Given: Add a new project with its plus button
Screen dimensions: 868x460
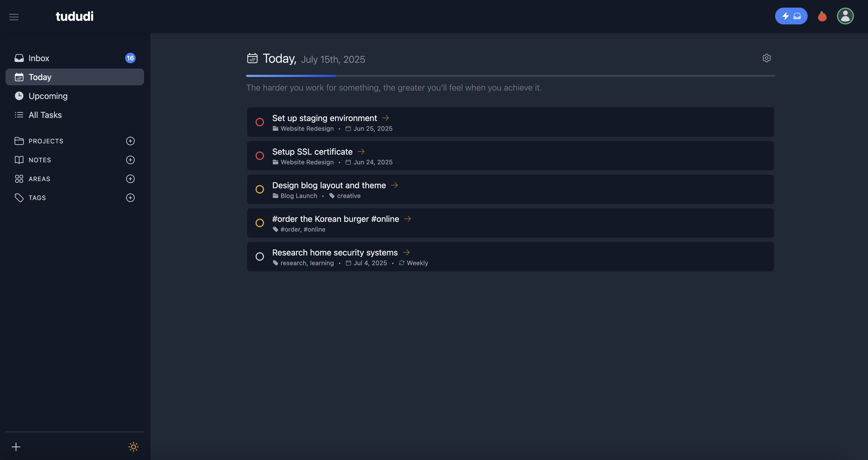Looking at the screenshot, I should coord(130,141).
